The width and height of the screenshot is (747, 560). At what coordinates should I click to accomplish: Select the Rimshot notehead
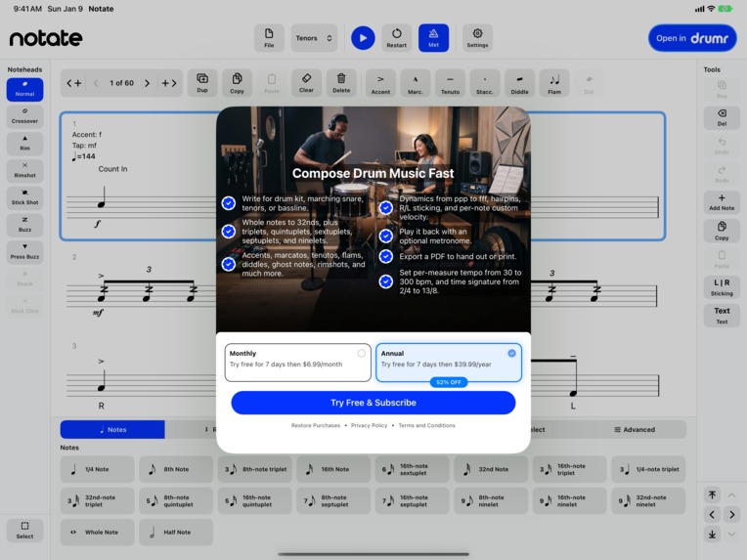(24, 171)
